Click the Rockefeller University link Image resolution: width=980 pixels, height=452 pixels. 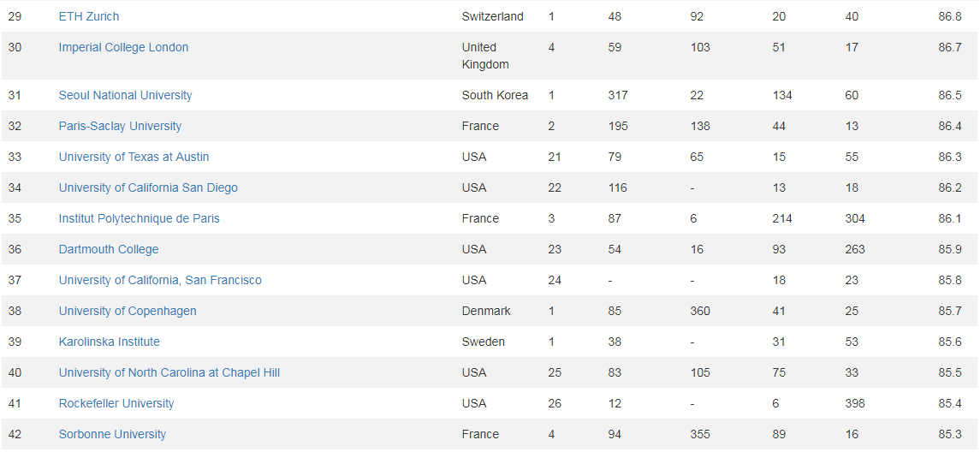coord(116,403)
